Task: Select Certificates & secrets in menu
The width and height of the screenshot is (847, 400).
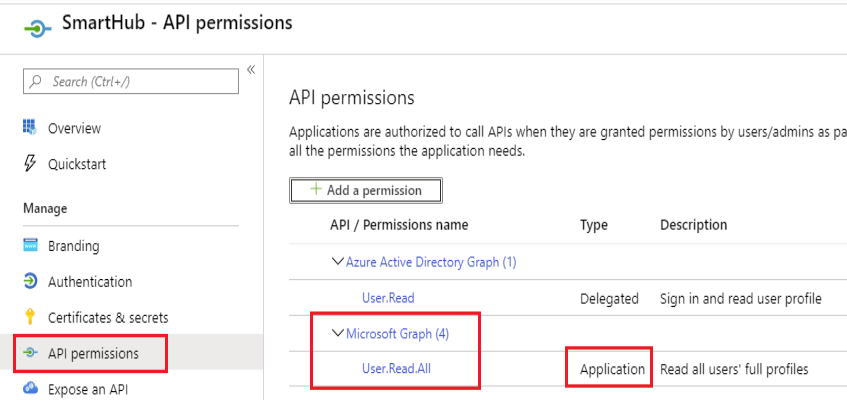Action: pos(108,318)
